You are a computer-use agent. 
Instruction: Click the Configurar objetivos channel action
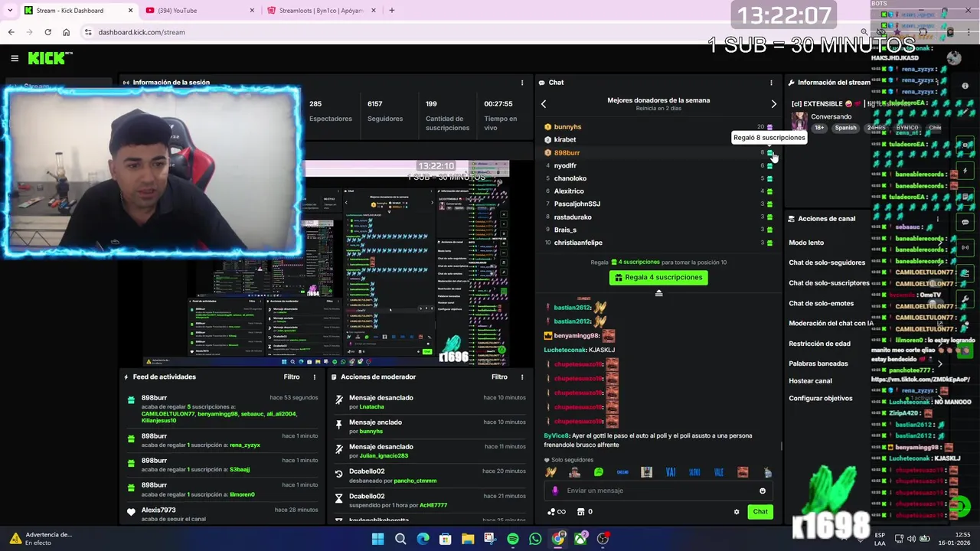(x=821, y=399)
